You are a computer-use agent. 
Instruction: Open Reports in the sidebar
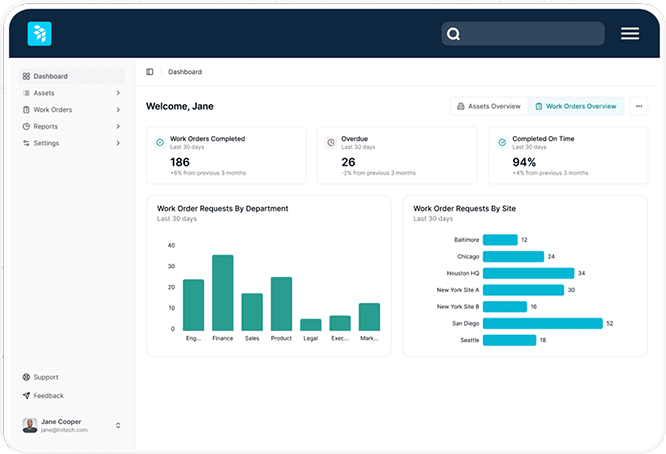point(72,127)
